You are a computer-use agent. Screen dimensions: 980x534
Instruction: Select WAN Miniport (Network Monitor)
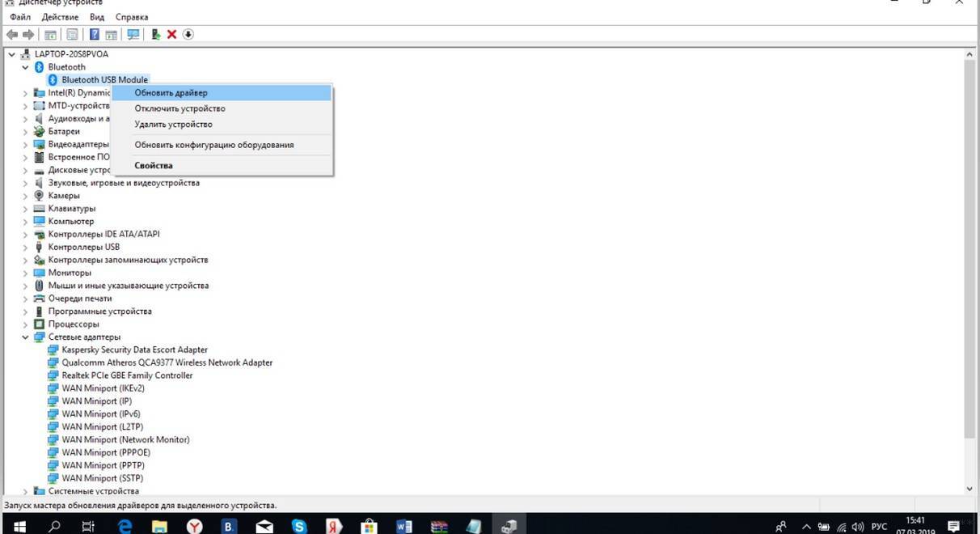click(125, 439)
